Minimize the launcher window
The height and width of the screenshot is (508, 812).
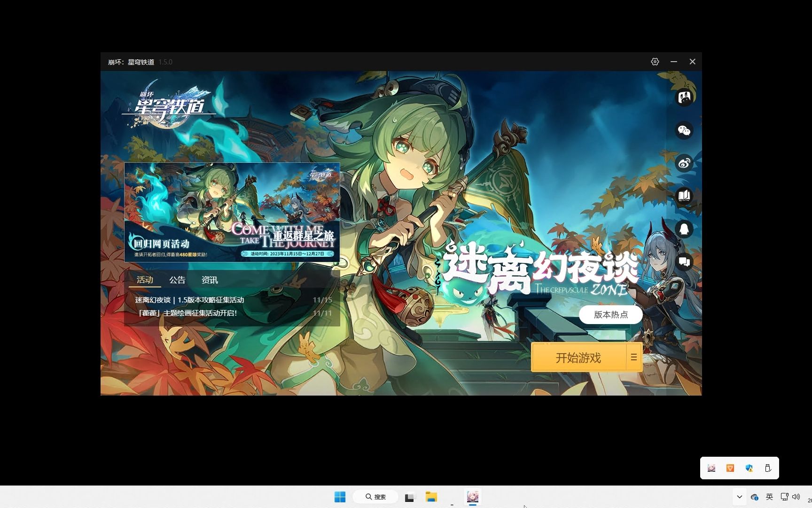click(x=674, y=62)
